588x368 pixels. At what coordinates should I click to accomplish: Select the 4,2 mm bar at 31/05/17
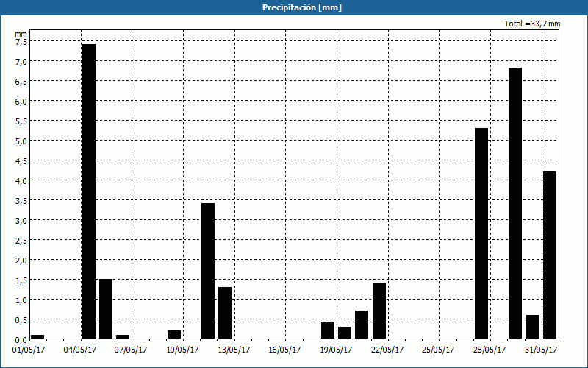coord(550,255)
